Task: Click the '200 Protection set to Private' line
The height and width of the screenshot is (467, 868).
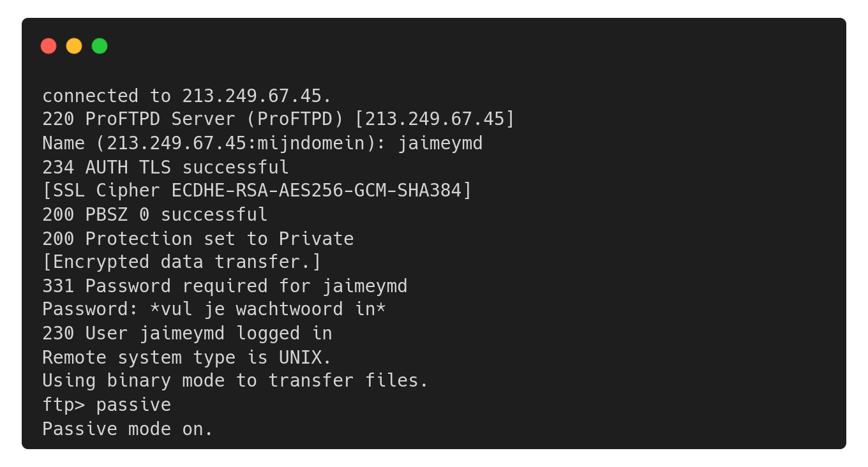Action: (198, 239)
